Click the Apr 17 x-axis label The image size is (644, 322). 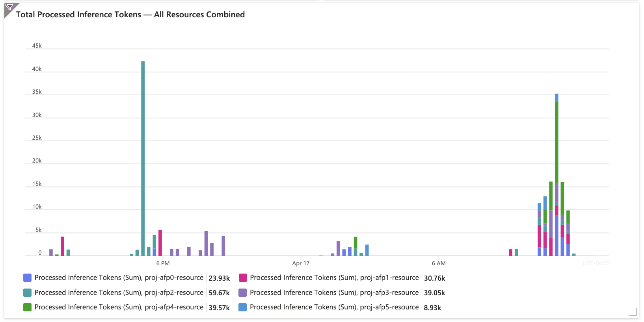[301, 263]
